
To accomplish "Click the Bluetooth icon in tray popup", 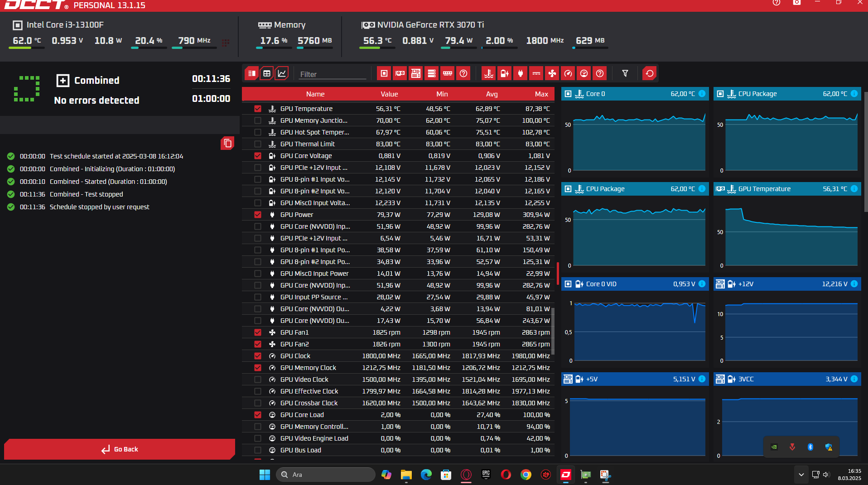I will 810,447.
